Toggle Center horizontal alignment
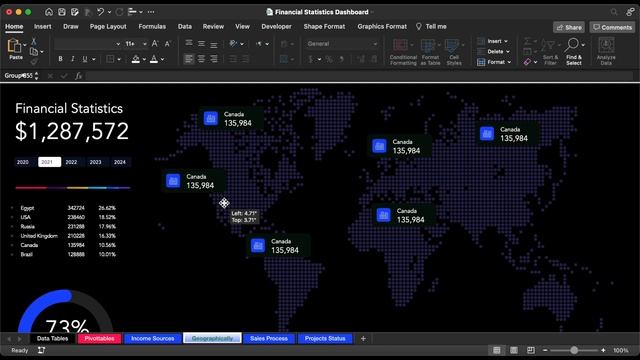The image size is (640, 360). click(201, 59)
